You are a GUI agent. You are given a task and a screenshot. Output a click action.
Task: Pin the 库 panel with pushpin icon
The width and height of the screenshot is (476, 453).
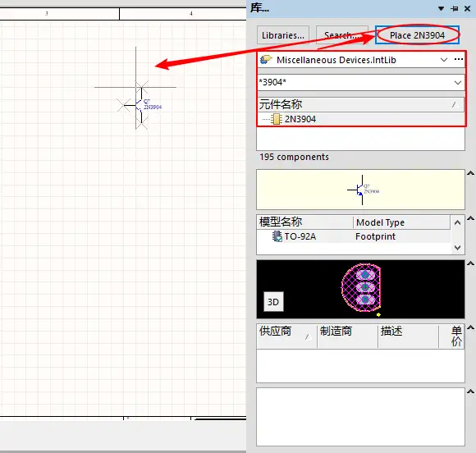pyautogui.click(x=455, y=9)
